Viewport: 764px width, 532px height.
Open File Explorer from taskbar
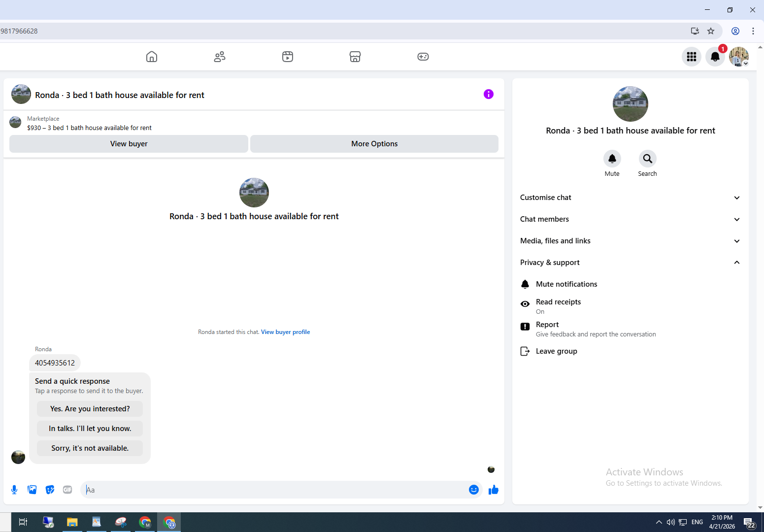pos(72,522)
